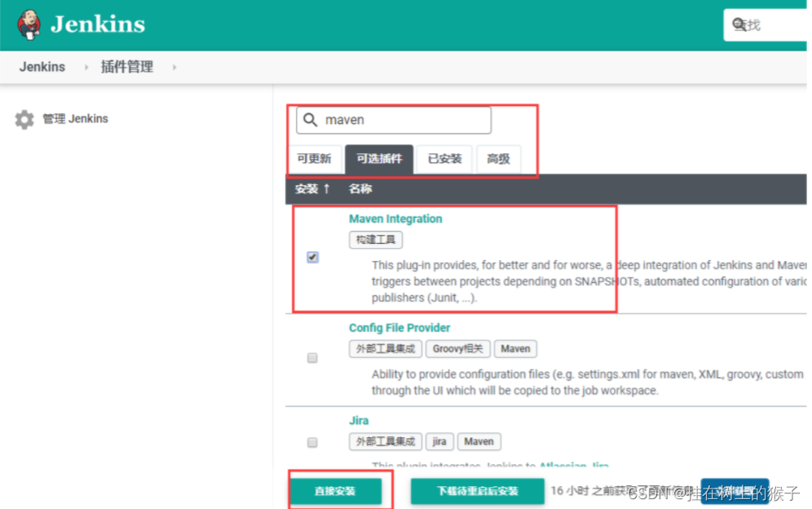
Task: Click the plugin filter field containing maven
Action: coord(394,120)
